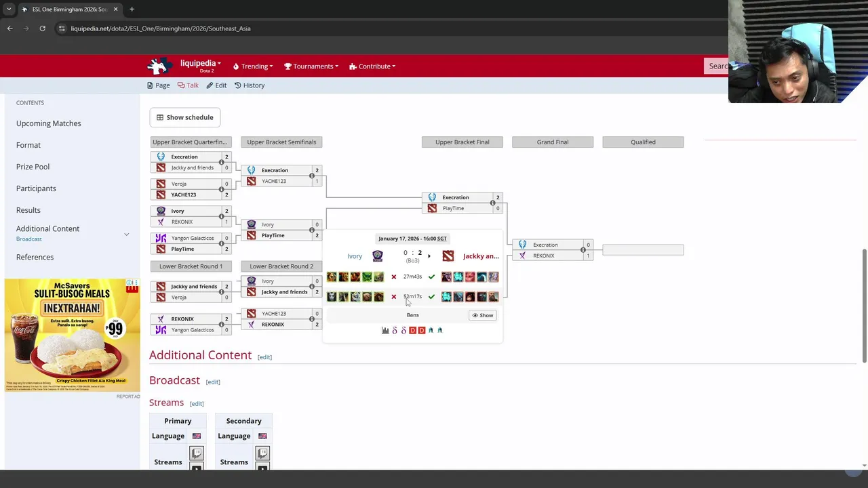Viewport: 868px width, 488px height.
Task: Jump to Participants section
Action: coord(36,188)
